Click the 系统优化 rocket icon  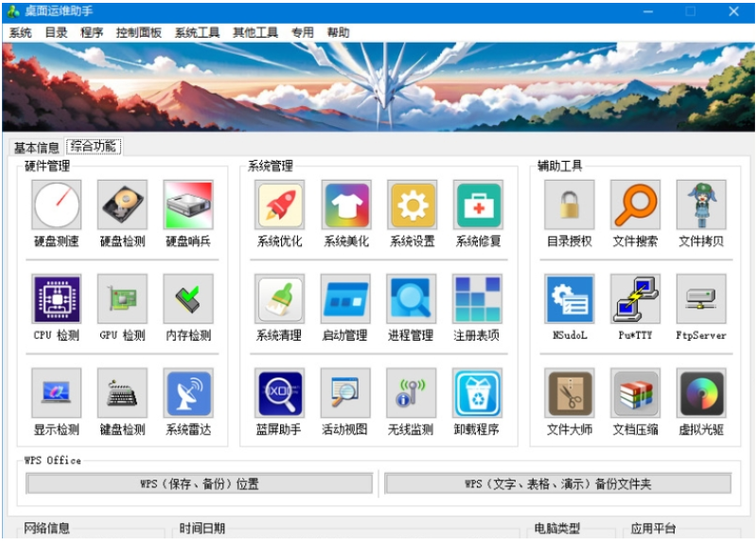[x=280, y=205]
